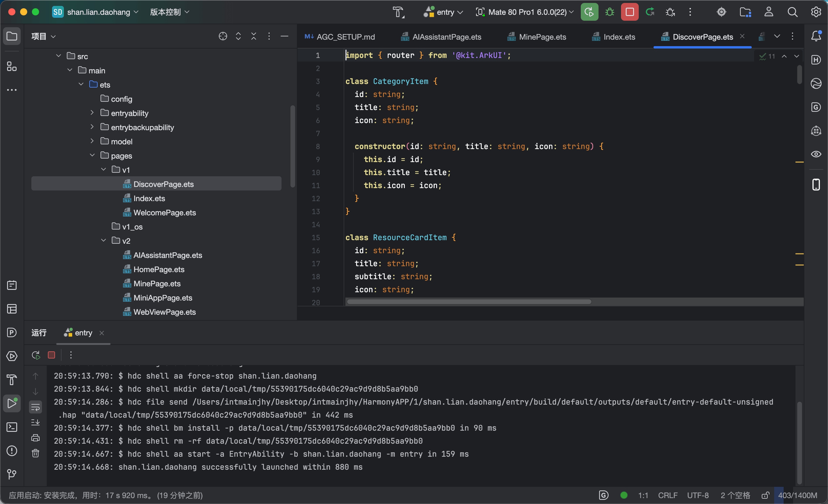The width and height of the screenshot is (828, 504).
Task: Open the entry run configuration dropdown
Action: [444, 12]
